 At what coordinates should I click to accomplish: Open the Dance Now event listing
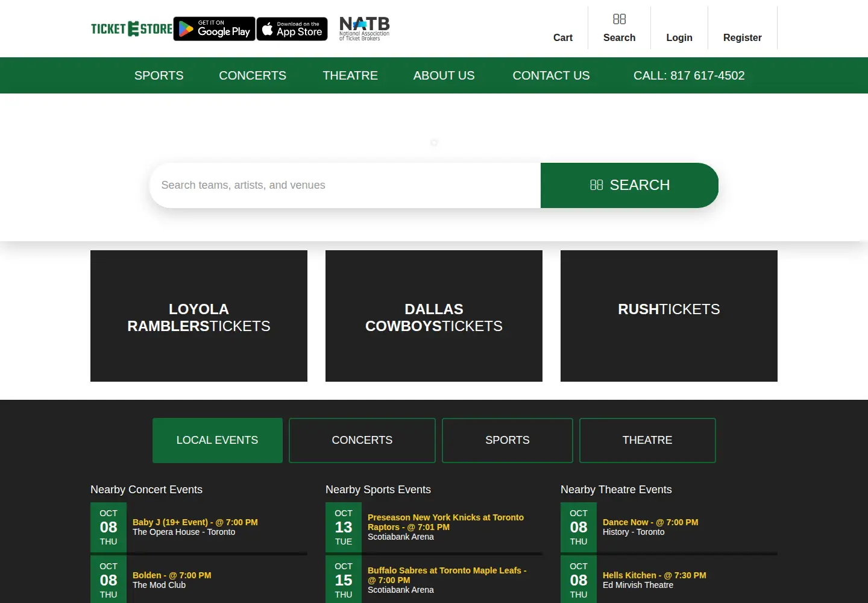[x=650, y=522]
